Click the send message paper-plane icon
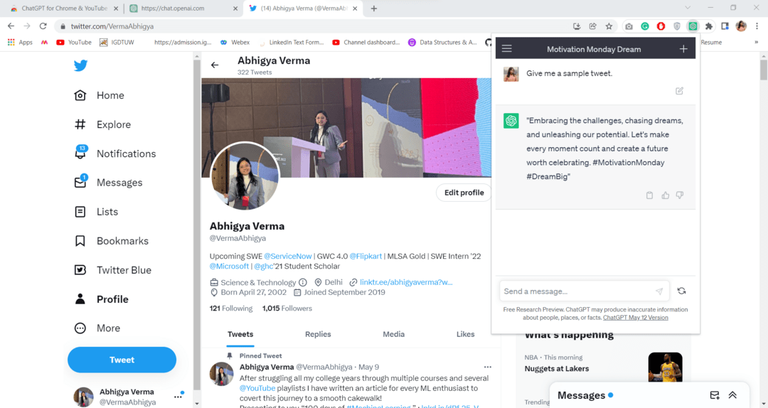This screenshot has height=408, width=768. coord(659,291)
